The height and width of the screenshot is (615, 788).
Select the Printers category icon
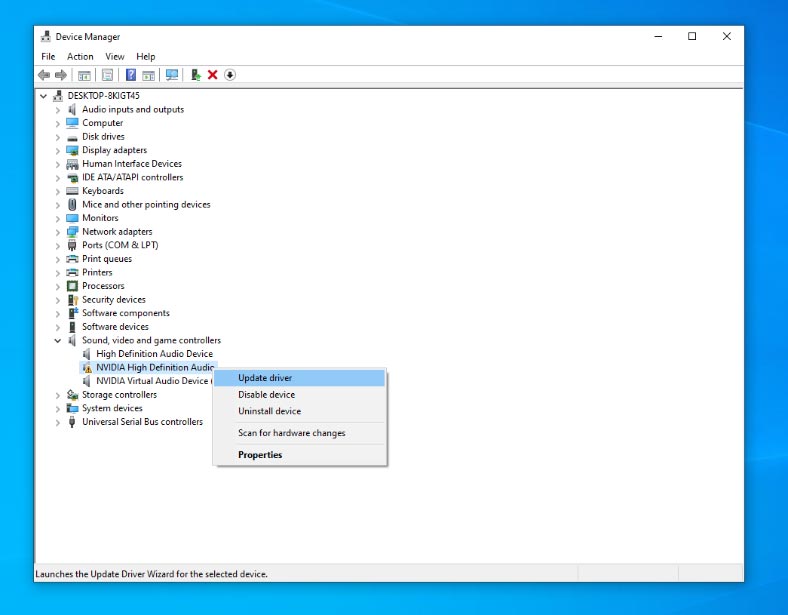pos(72,272)
